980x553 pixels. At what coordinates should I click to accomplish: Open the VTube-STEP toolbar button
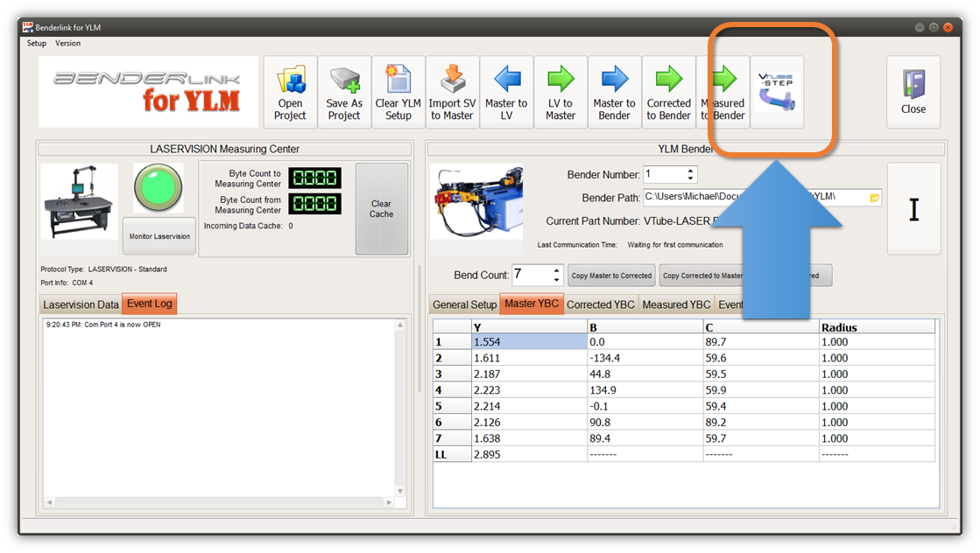pyautogui.click(x=777, y=92)
